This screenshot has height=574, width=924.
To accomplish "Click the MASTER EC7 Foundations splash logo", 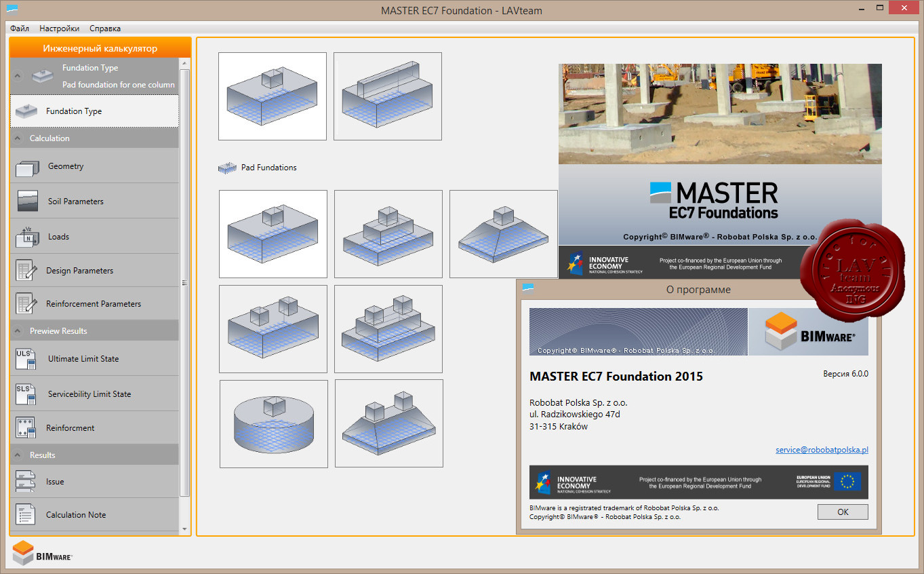I will pos(713,201).
